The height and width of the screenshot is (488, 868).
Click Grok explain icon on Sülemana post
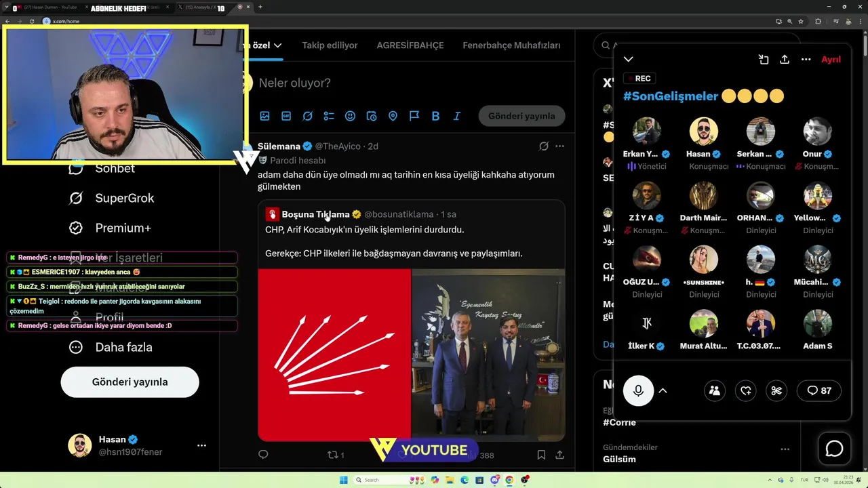(544, 146)
